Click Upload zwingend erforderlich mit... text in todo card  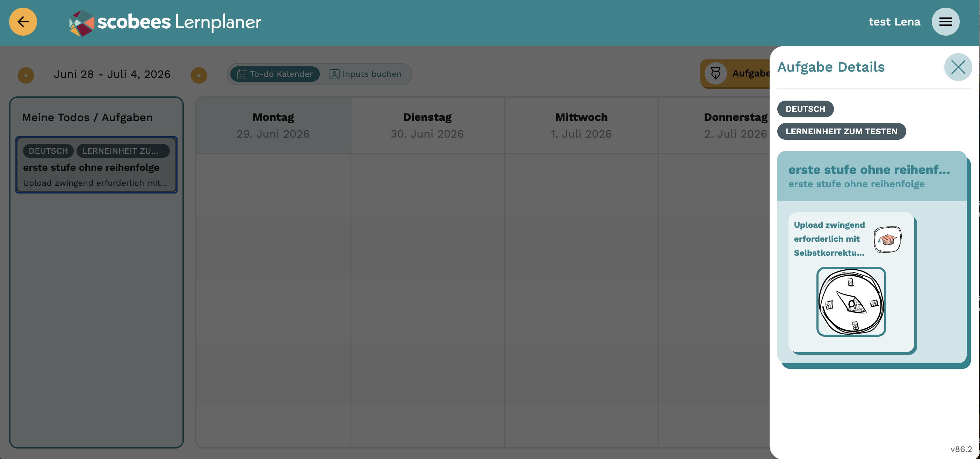coord(95,183)
